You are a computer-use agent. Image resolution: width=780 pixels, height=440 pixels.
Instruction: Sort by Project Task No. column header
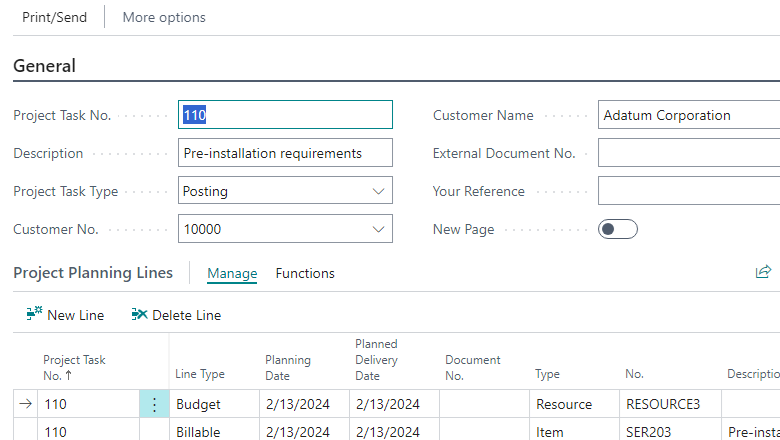74,367
